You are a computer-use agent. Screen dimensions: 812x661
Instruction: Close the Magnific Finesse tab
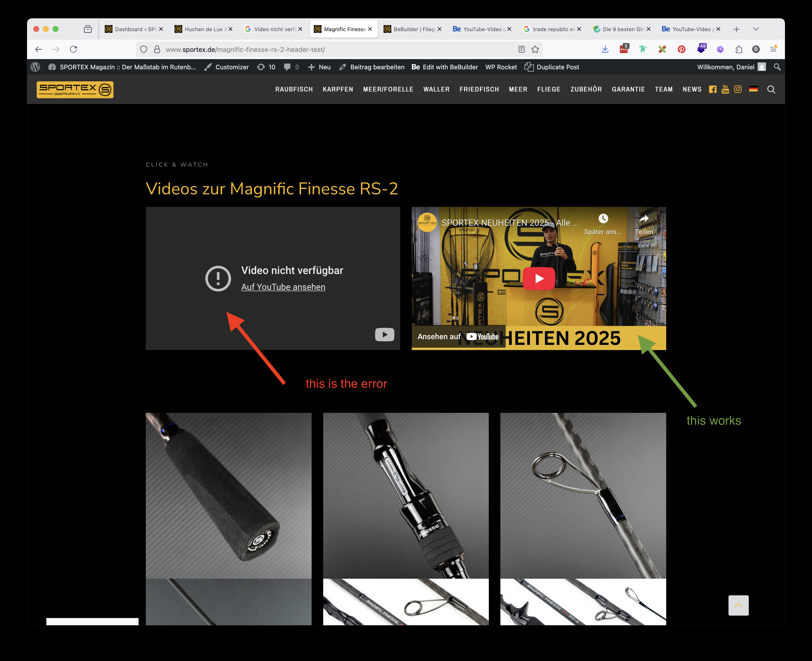[x=370, y=29]
